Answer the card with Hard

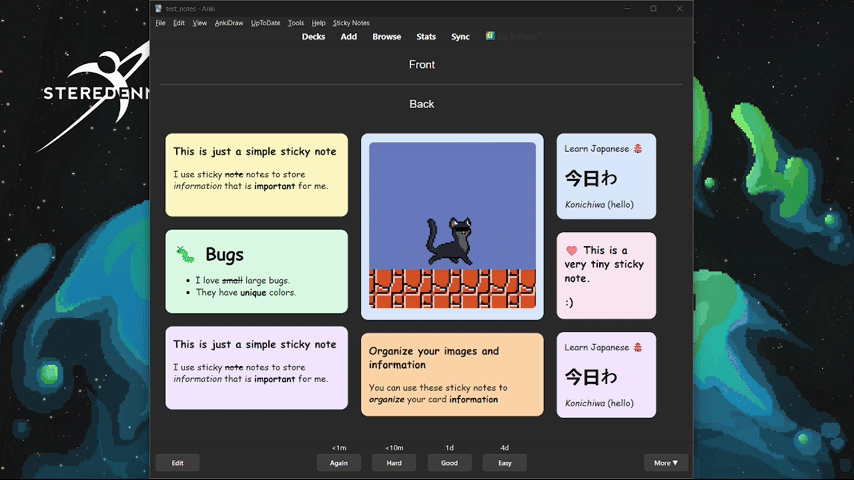(394, 463)
